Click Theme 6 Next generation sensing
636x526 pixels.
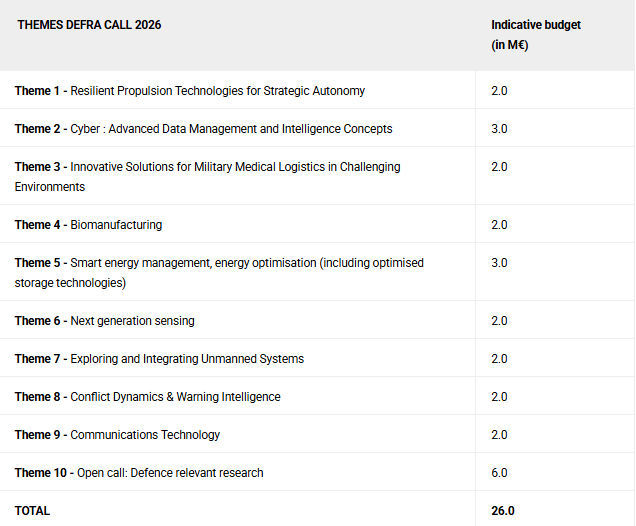click(x=104, y=321)
